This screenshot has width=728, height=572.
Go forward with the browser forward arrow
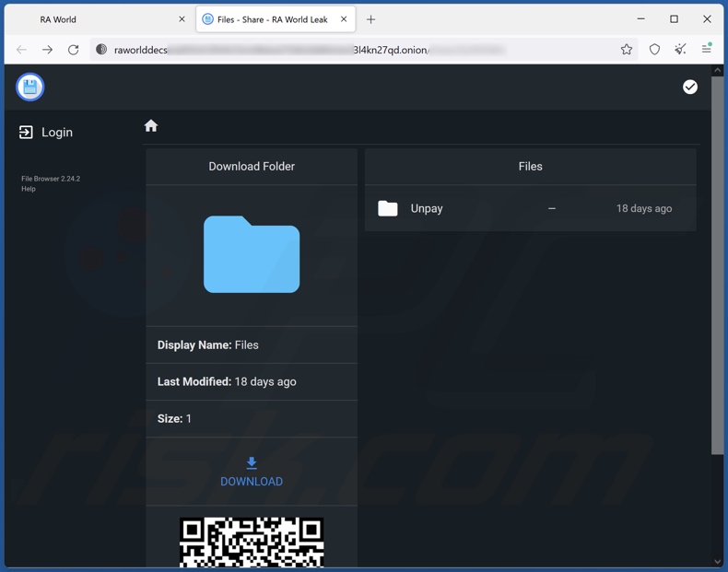click(47, 50)
